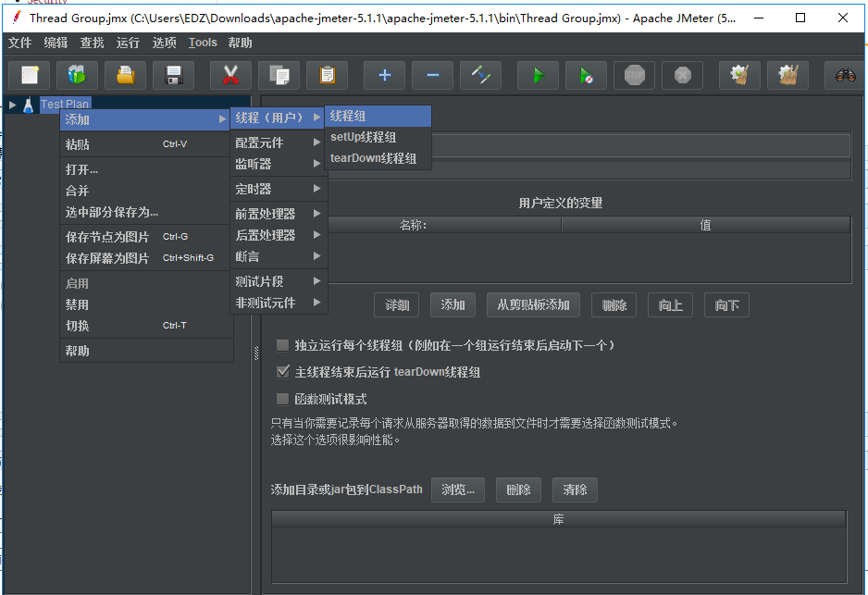
Task: Choose 粘贴 in context menu
Action: [146, 144]
